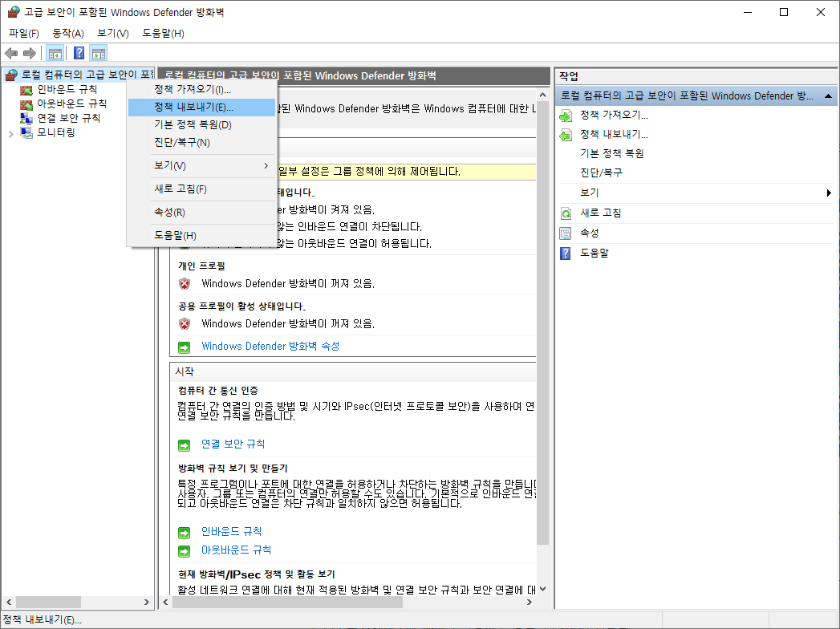Choose 진단/복구(N) from context menu

pos(202,143)
